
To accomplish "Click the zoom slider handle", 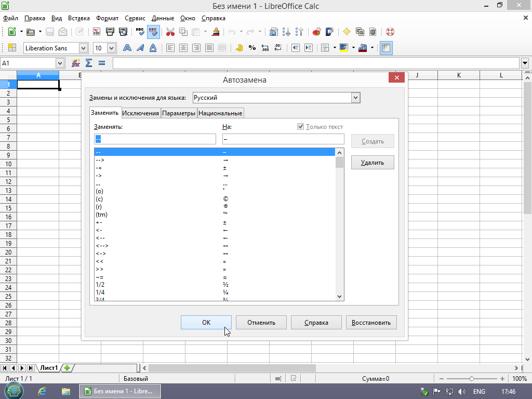I will pyautogui.click(x=471, y=379).
